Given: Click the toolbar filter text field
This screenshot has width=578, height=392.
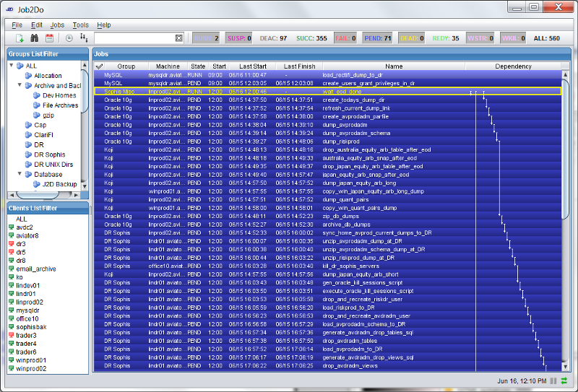Looking at the screenshot, I should point(134,38).
